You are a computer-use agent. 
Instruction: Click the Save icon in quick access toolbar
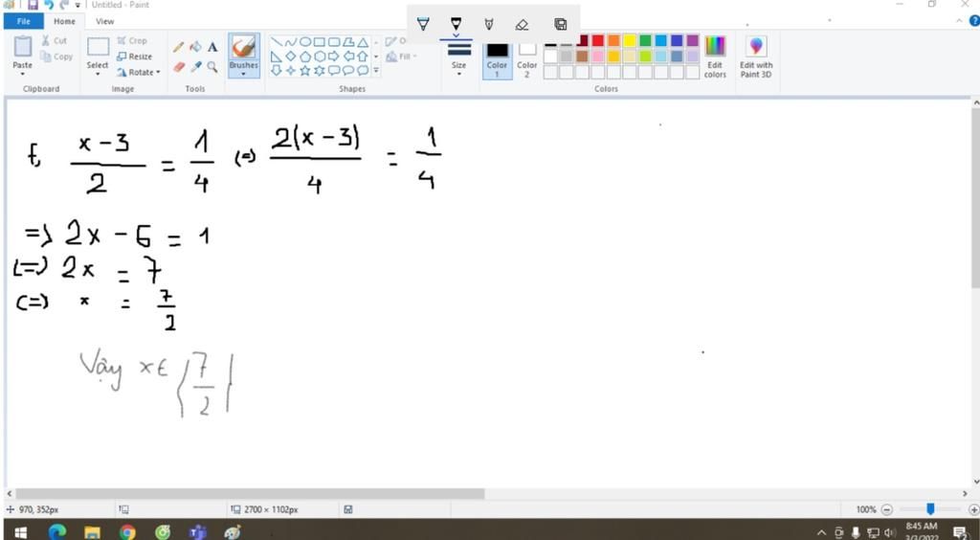(33, 5)
